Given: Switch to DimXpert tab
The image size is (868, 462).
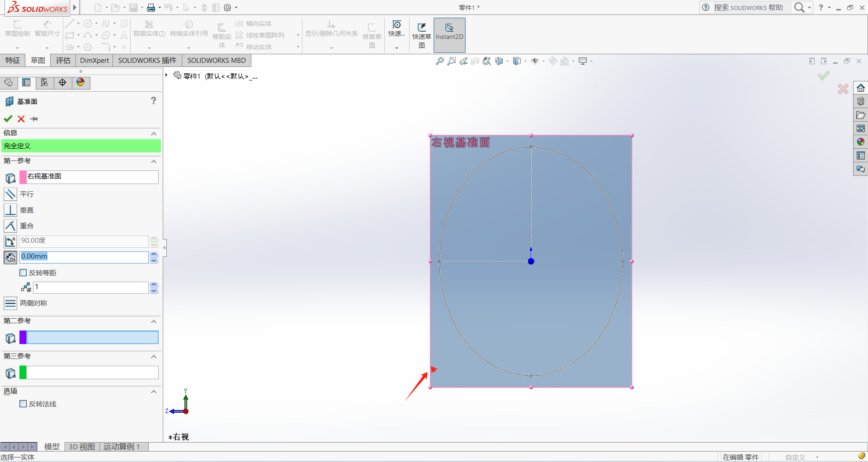Looking at the screenshot, I should (x=94, y=60).
